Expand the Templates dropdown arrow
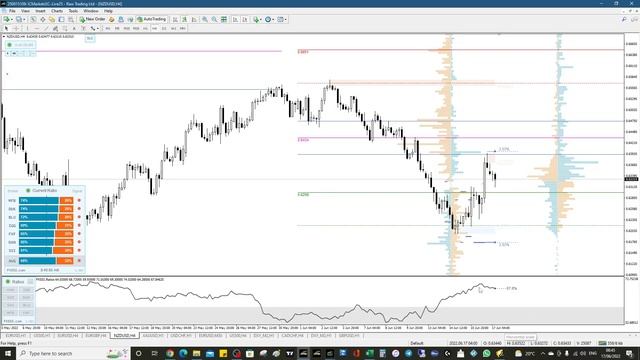This screenshot has width=640, height=360. (285, 19)
